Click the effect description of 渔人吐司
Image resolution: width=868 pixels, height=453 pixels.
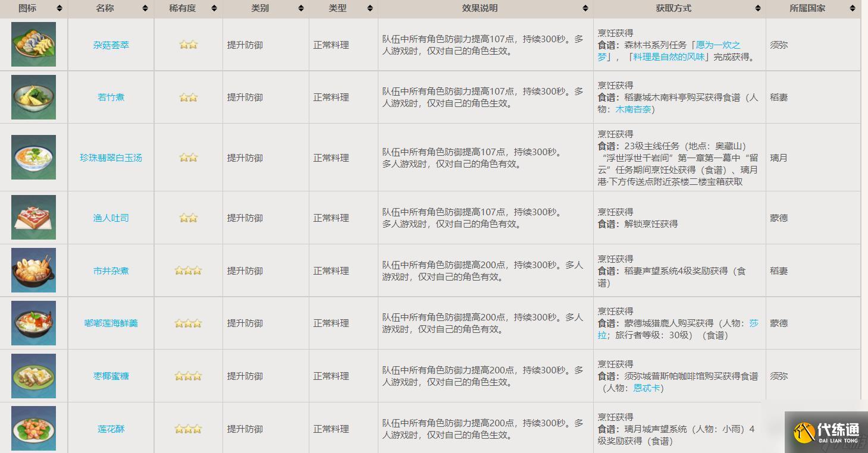click(x=472, y=218)
